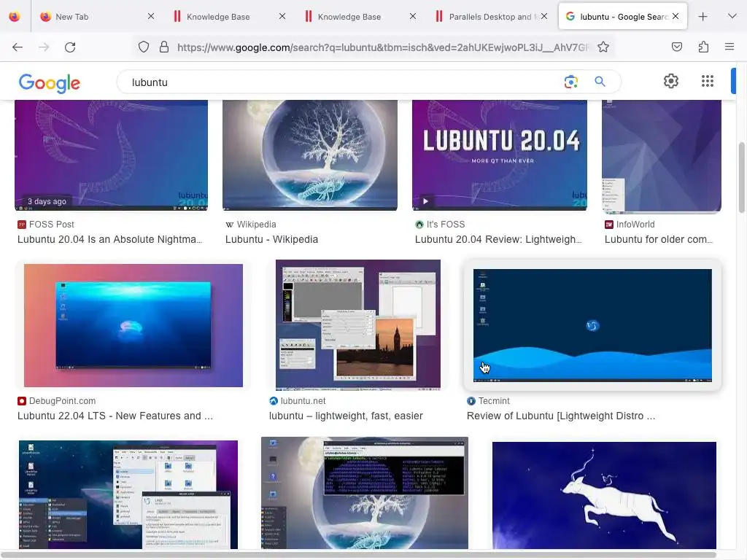
Task: Go back to the previous page
Action: pos(18,47)
